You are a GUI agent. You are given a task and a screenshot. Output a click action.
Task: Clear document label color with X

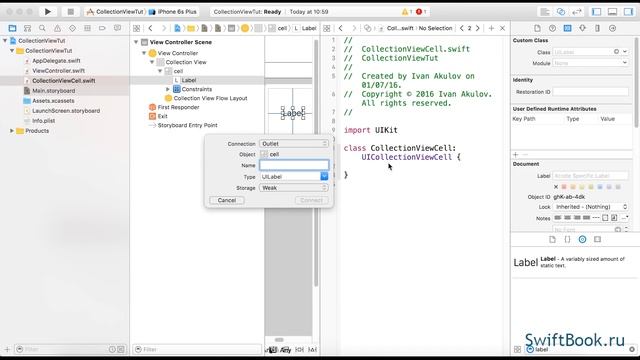[x=556, y=187]
